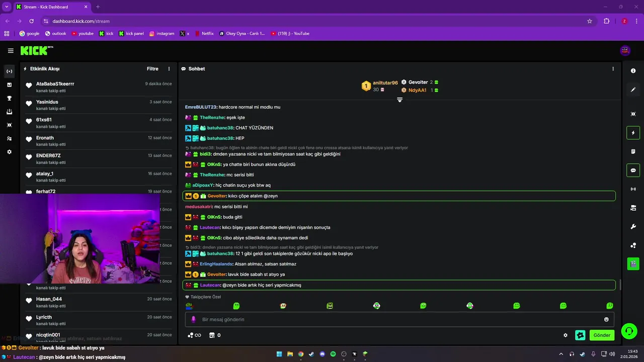Click the microphone icon in message field

(x=193, y=319)
